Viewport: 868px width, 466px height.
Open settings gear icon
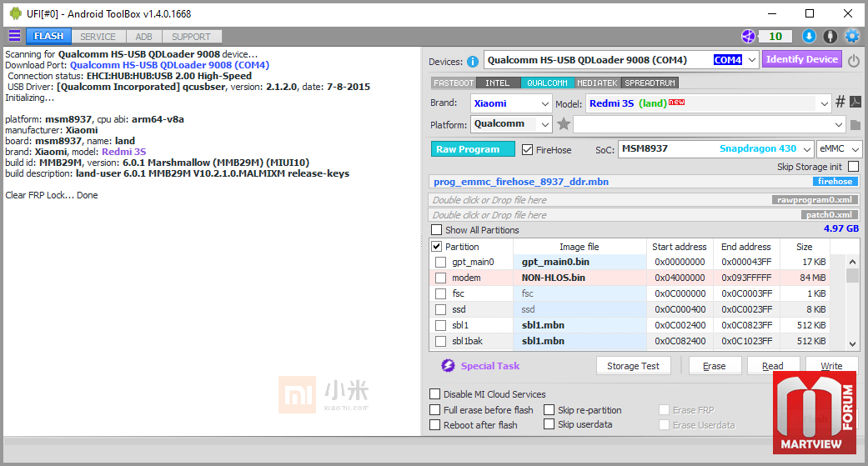852,36
